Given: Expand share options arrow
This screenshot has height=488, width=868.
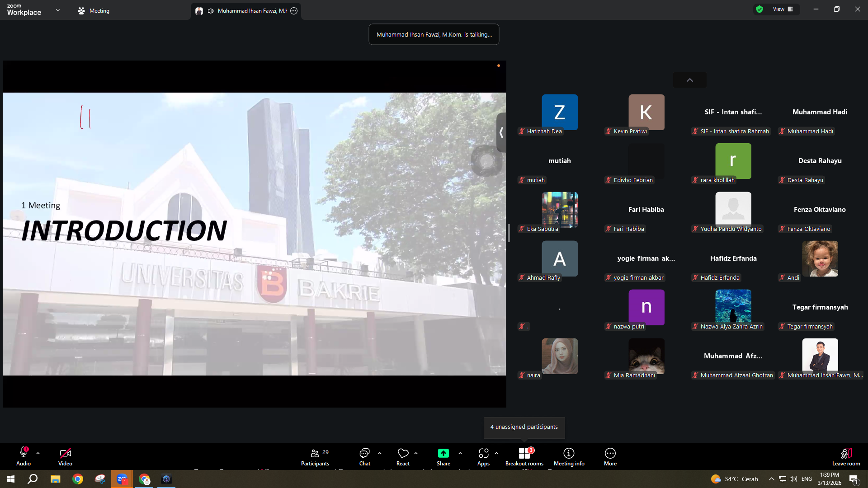Looking at the screenshot, I should [x=460, y=453].
